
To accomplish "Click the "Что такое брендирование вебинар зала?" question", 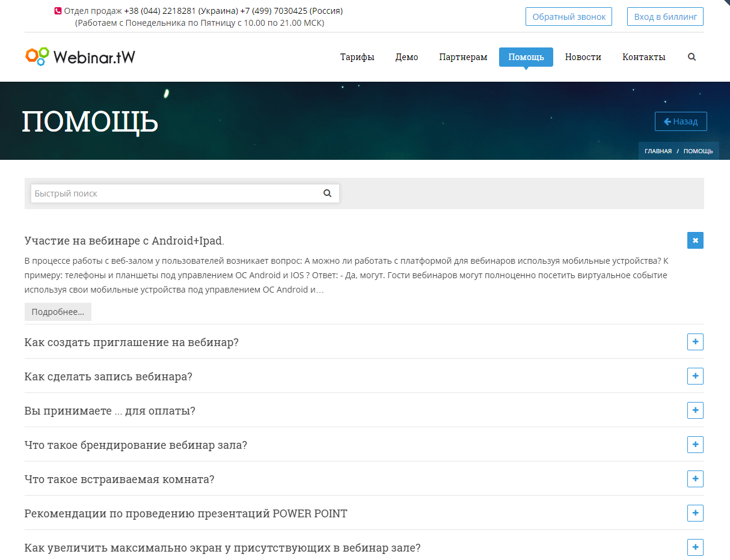I will [136, 445].
